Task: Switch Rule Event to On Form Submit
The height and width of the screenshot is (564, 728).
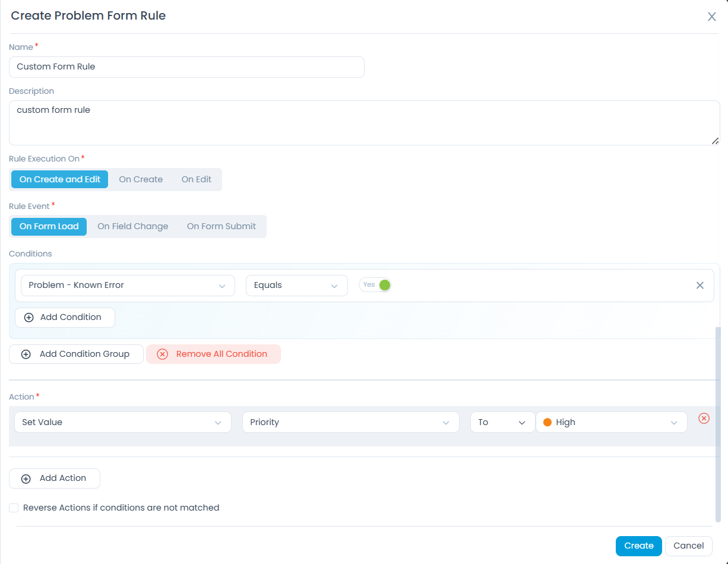Action: coord(221,226)
